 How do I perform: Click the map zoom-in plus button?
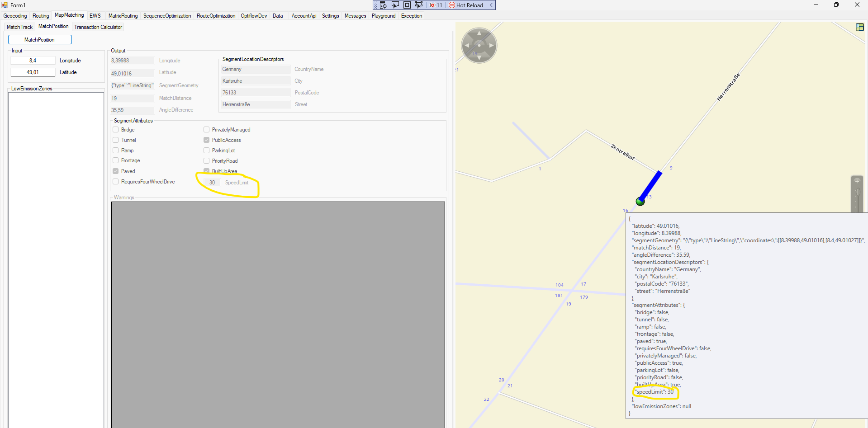click(857, 181)
